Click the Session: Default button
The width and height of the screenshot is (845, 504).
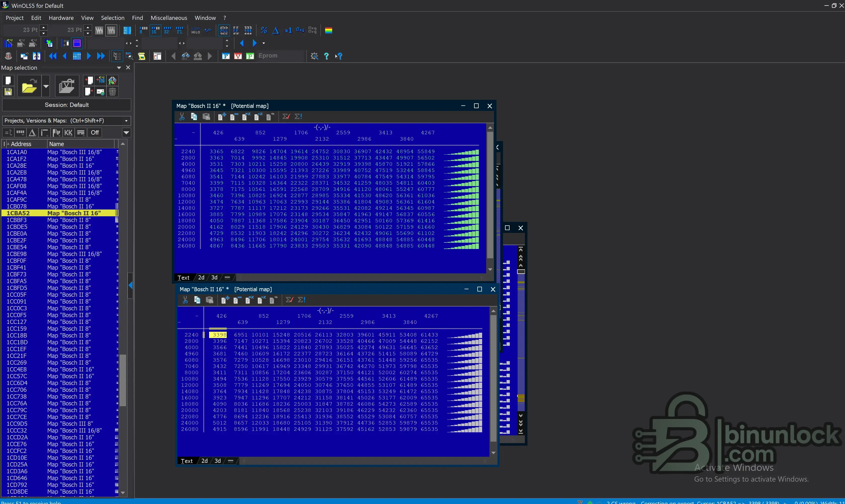click(x=67, y=105)
